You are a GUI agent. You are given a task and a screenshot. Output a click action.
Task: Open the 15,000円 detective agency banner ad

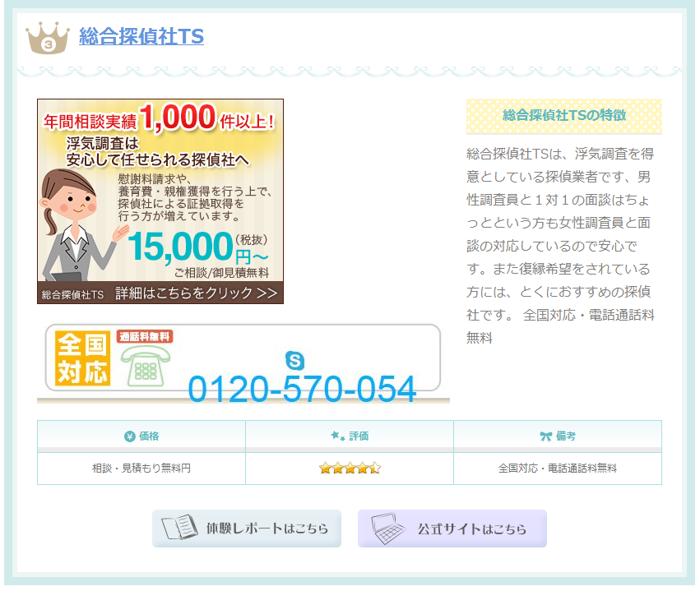point(160,201)
